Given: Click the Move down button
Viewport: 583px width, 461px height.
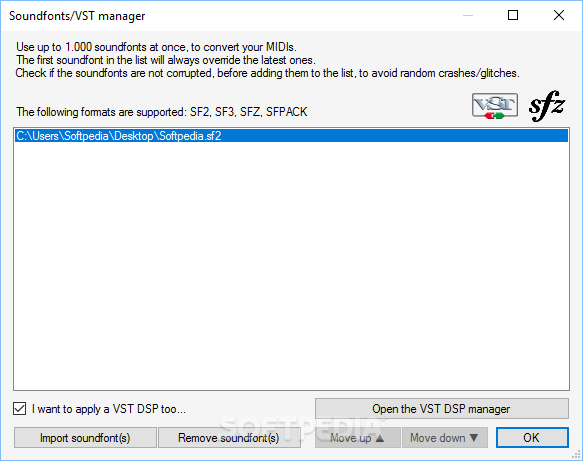Looking at the screenshot, I should point(445,438).
